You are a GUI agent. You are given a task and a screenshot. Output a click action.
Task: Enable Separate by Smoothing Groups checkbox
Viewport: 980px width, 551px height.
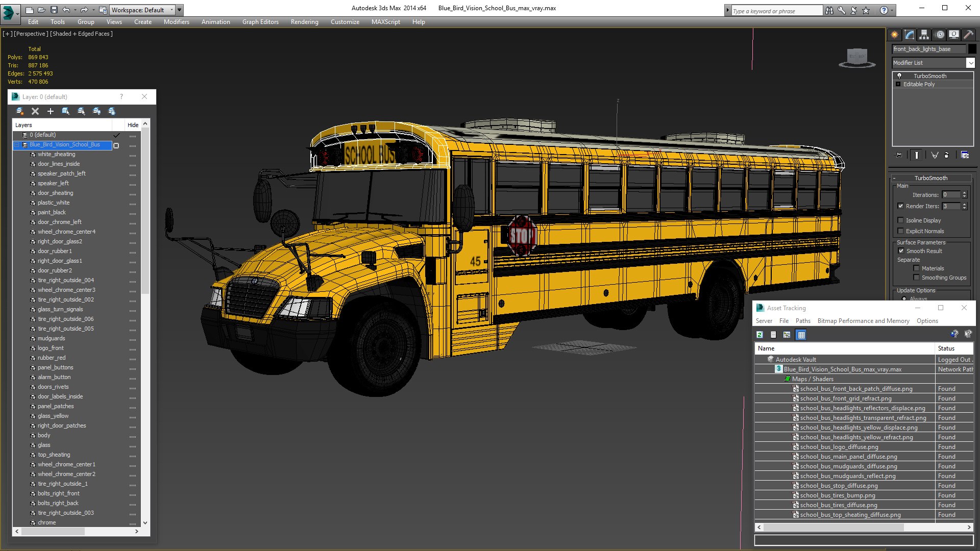point(916,278)
